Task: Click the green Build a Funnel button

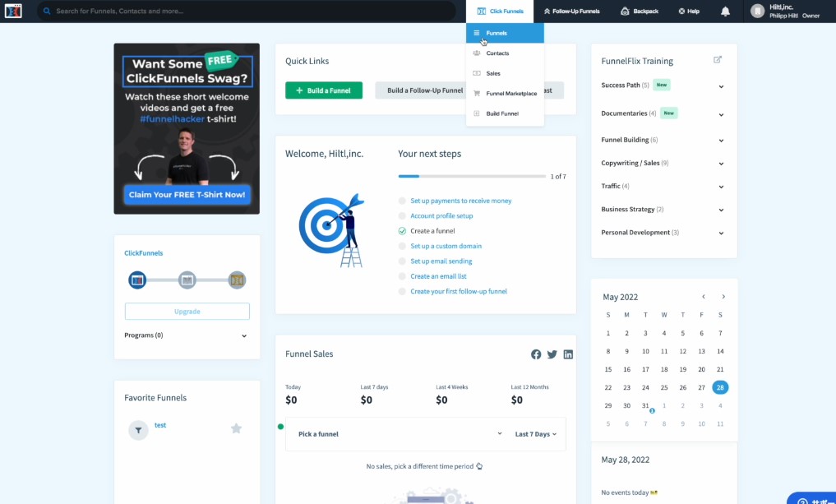Action: [324, 90]
